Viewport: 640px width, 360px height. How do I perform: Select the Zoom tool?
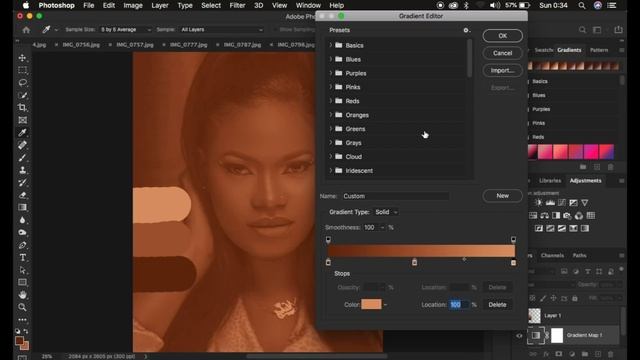pos(22,307)
